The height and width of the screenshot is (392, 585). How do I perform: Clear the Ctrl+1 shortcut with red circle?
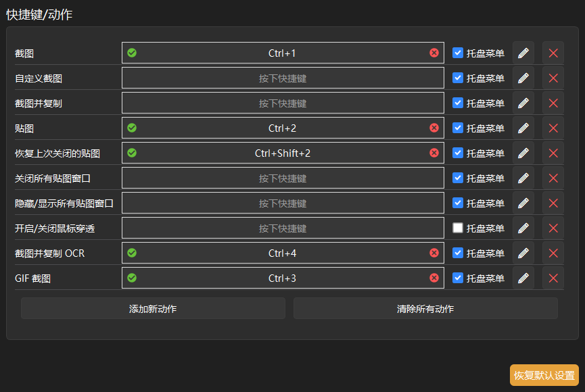434,53
